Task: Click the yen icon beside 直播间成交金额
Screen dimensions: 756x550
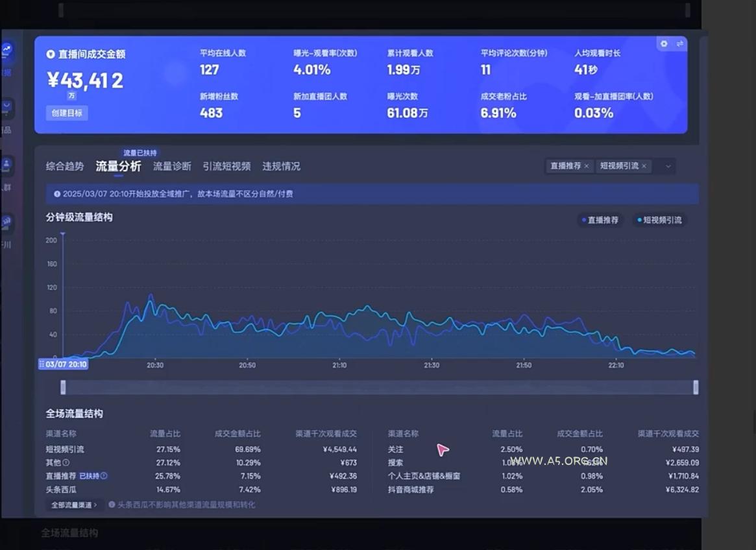Action: 51,54
